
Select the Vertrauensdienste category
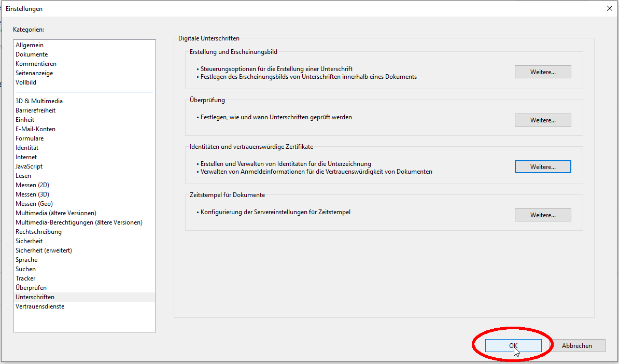click(x=40, y=306)
